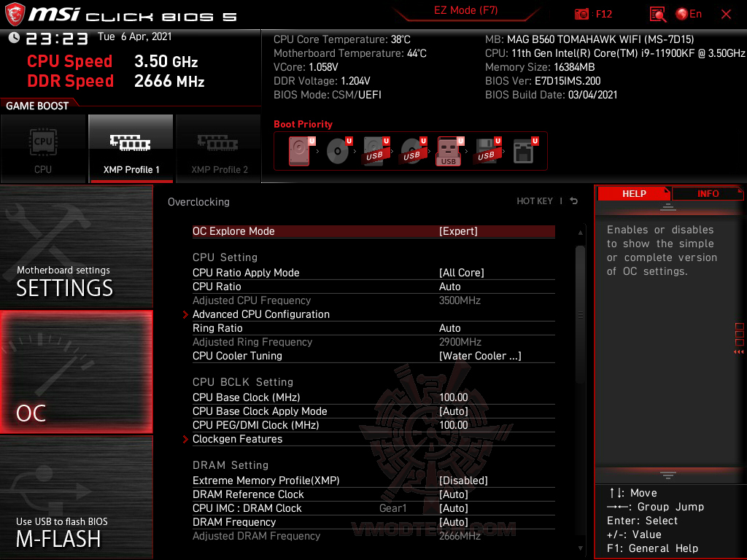Click the CPU Speed 3.50 GHz readout
The height and width of the screenshot is (560, 747).
pyautogui.click(x=112, y=61)
